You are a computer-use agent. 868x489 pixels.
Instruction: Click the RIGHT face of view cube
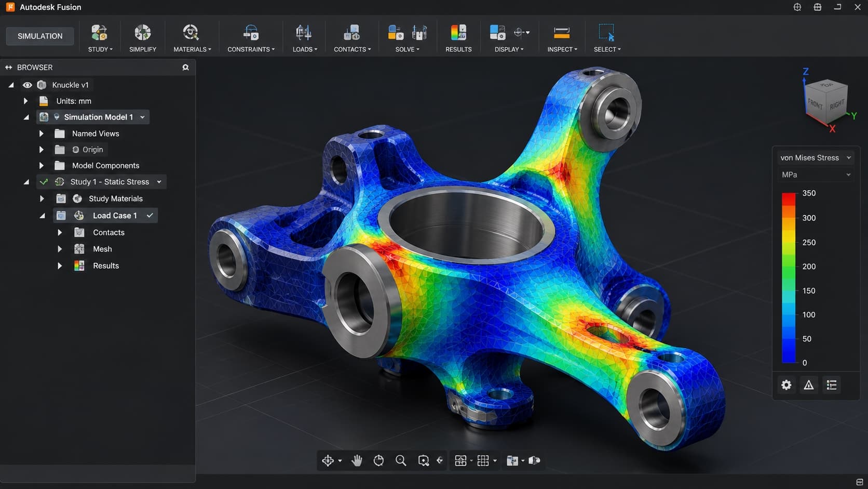[x=837, y=104]
